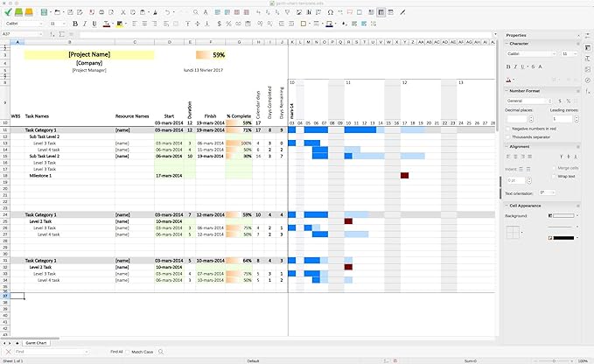Open the font color dropdown arrow
594x364 pixels.
(x=113, y=24)
